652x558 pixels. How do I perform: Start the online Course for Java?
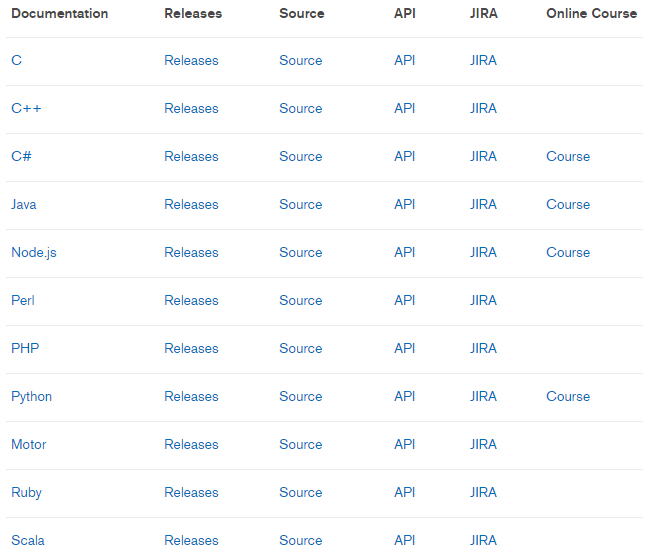[x=568, y=205]
